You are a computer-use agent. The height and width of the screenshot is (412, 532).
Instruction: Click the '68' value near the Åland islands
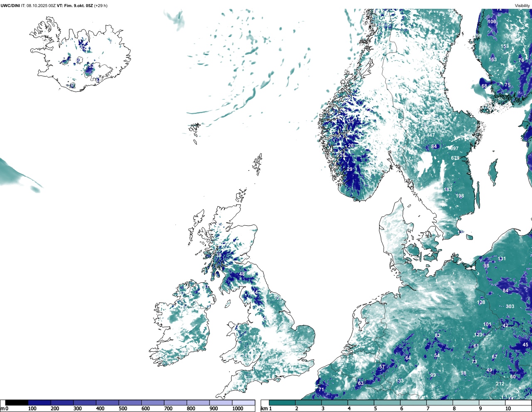tap(484, 86)
